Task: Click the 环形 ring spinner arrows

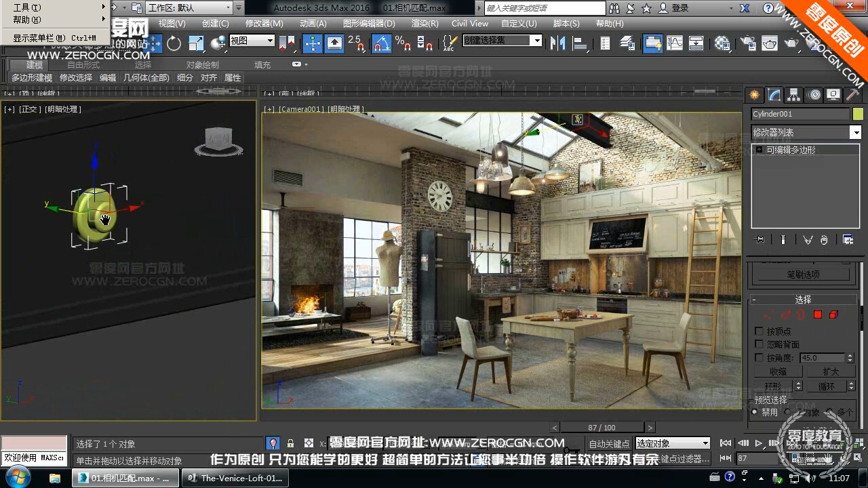Action: tap(798, 386)
